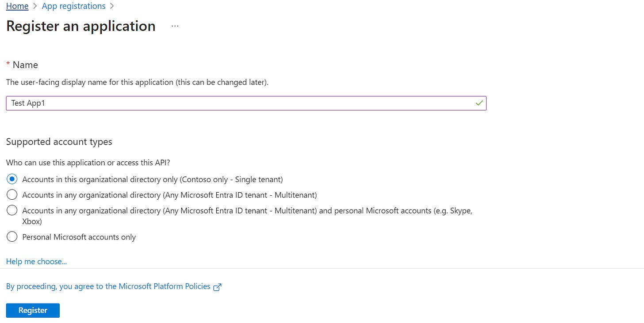Viewport: 644px width, 323px height.
Task: Click the ellipsis beside the page title
Action: coord(175,25)
